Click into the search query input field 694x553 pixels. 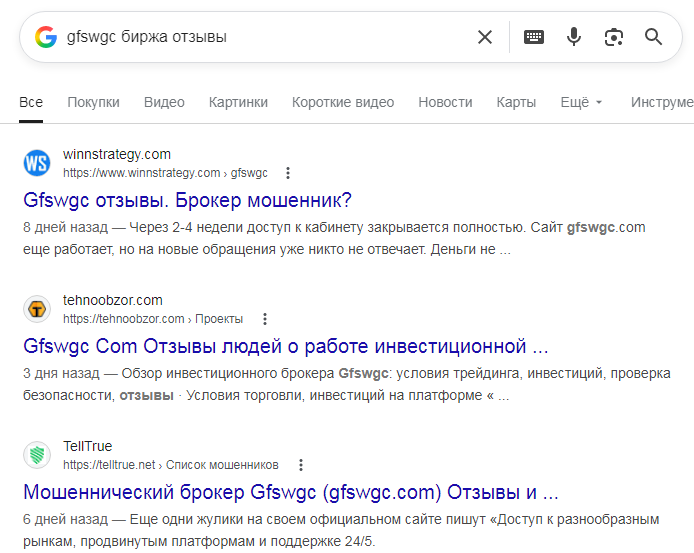[266, 37]
